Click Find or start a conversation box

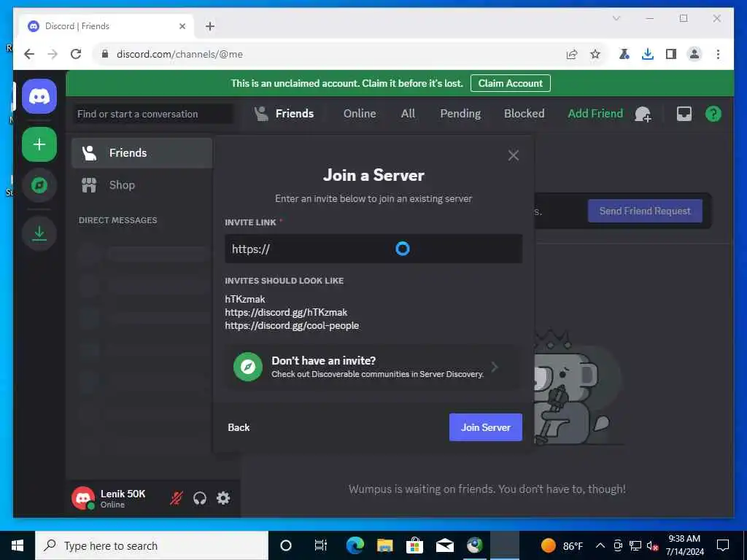tap(153, 114)
